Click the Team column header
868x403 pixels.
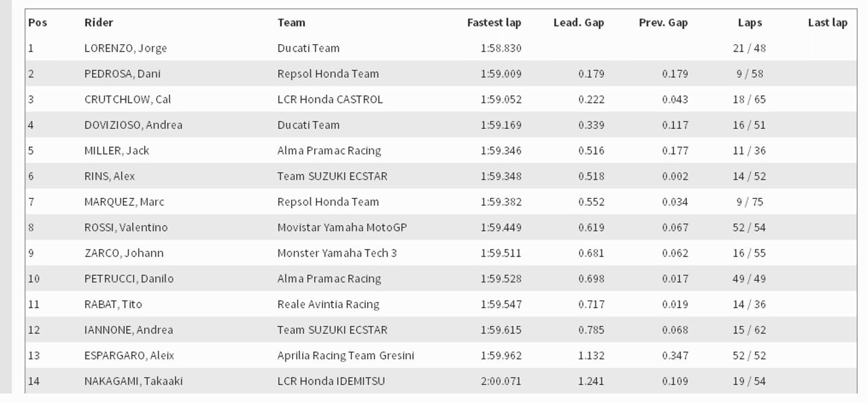click(x=291, y=23)
